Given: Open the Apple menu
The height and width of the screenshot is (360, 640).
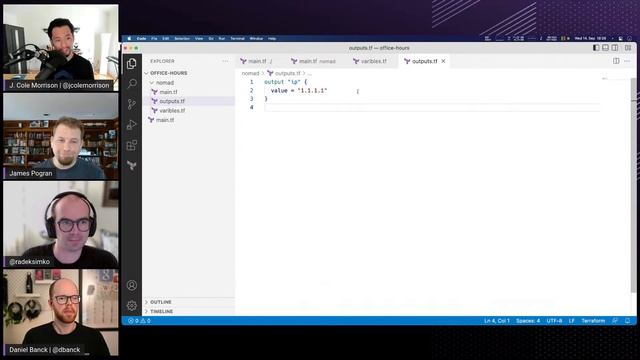Looking at the screenshot, I should point(129,38).
